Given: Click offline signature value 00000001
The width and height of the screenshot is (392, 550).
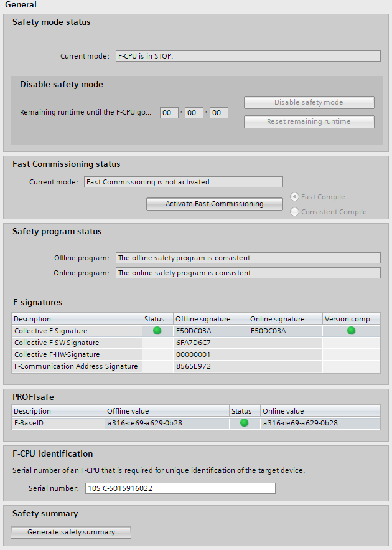Looking at the screenshot, I should click(x=193, y=354).
